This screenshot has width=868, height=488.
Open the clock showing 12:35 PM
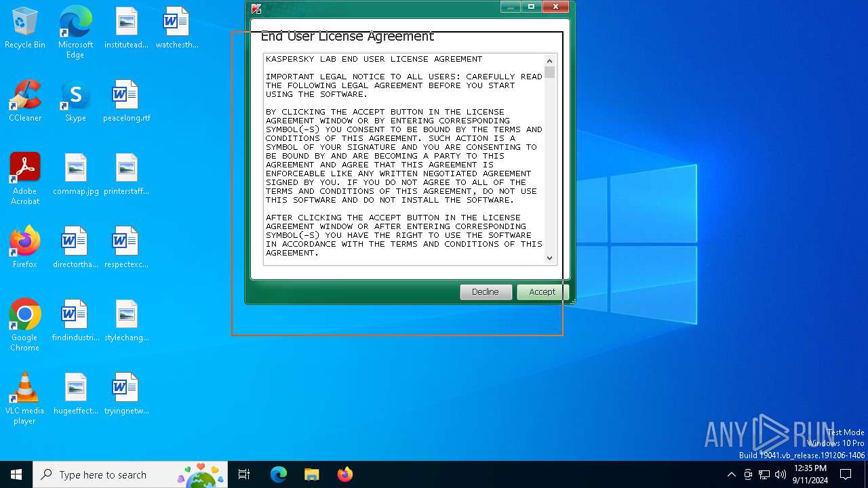tap(810, 474)
